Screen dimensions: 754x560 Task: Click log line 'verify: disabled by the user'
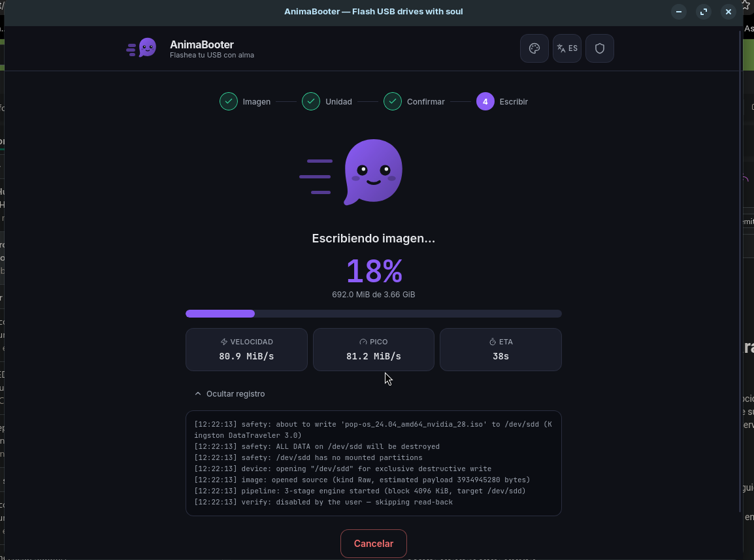tap(323, 502)
